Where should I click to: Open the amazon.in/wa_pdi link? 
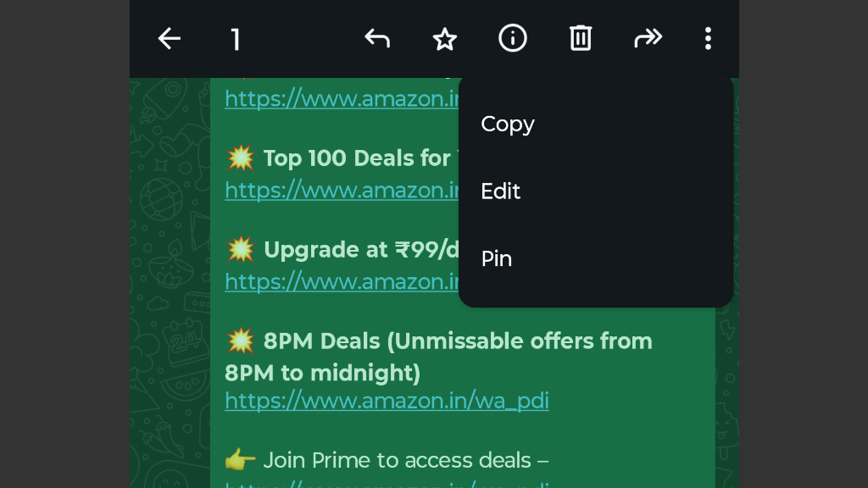coord(387,401)
